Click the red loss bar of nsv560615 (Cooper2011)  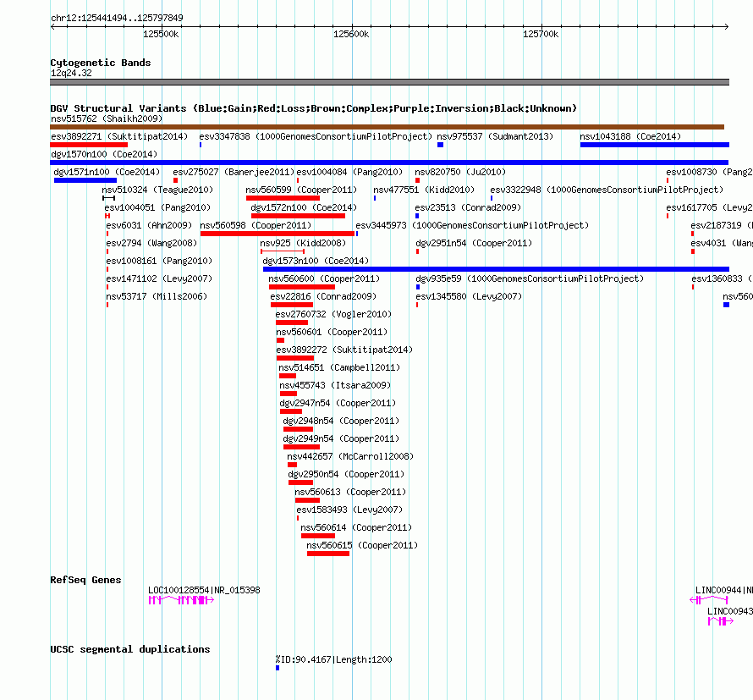pyautogui.click(x=328, y=554)
